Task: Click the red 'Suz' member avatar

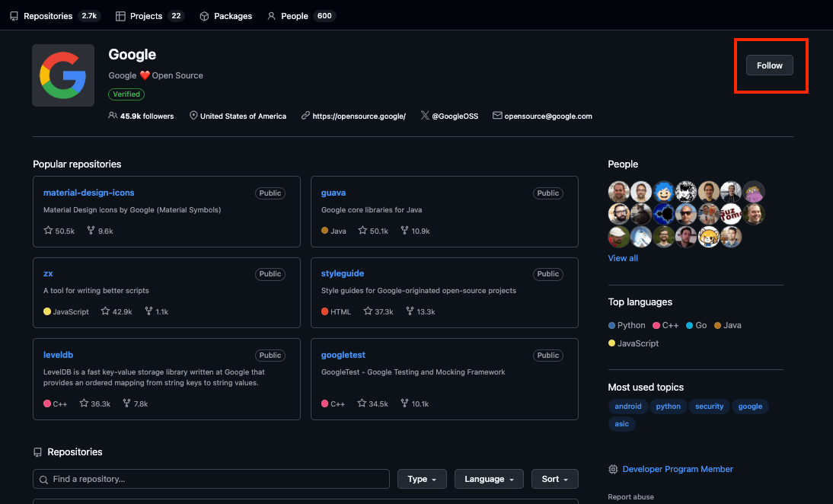Action: 730,214
